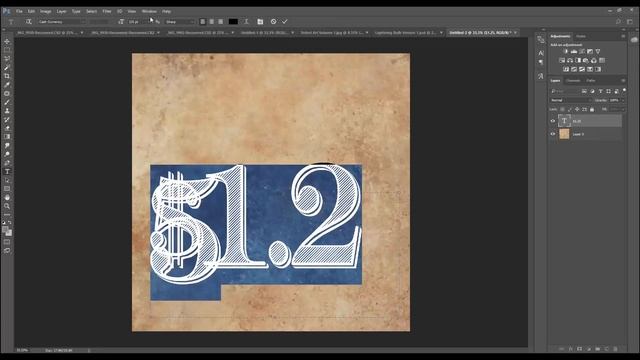Open the layer Fill dropdown
The width and height of the screenshot is (640, 360).
coord(623,109)
